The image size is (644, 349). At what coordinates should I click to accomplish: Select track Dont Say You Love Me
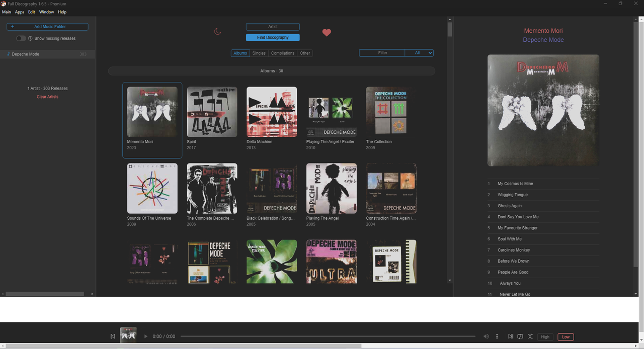click(x=543, y=217)
